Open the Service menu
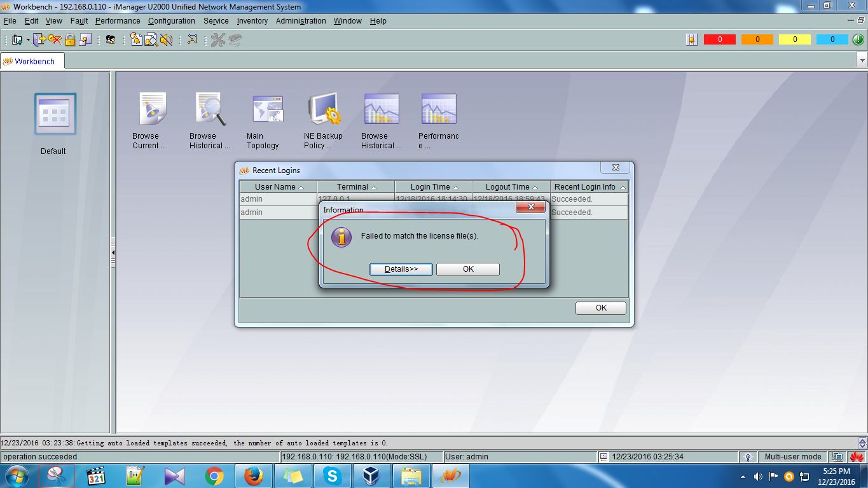 [216, 20]
